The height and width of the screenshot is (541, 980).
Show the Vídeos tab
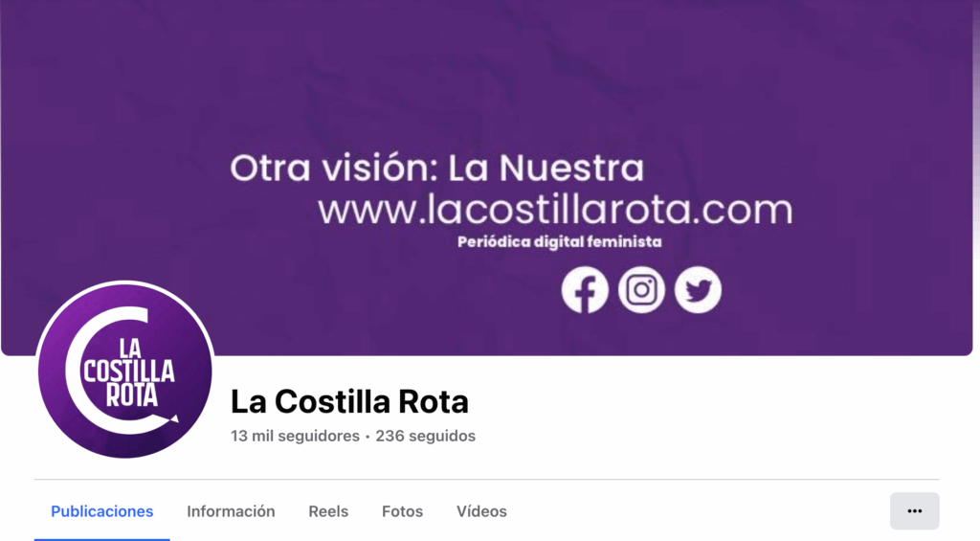481,511
